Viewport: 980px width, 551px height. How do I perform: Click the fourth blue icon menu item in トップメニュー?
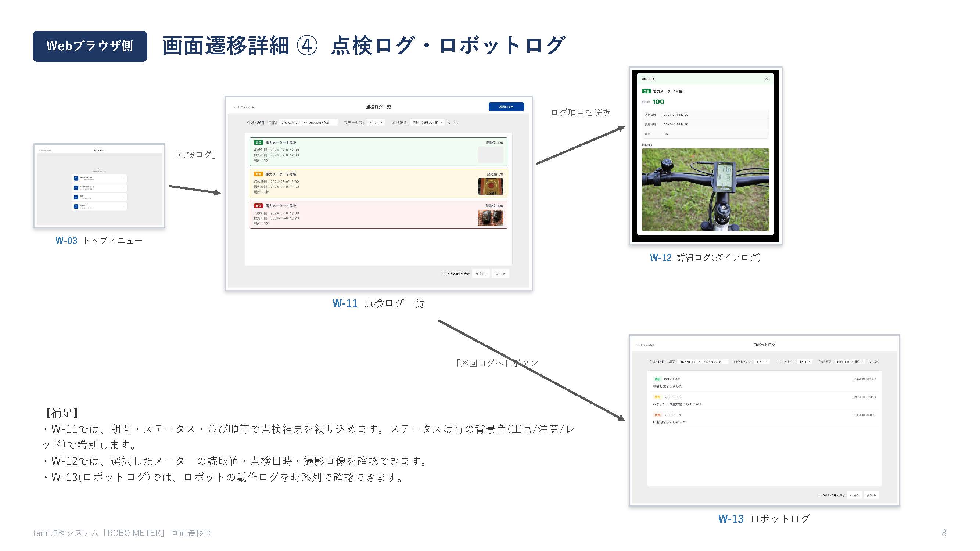coord(99,206)
